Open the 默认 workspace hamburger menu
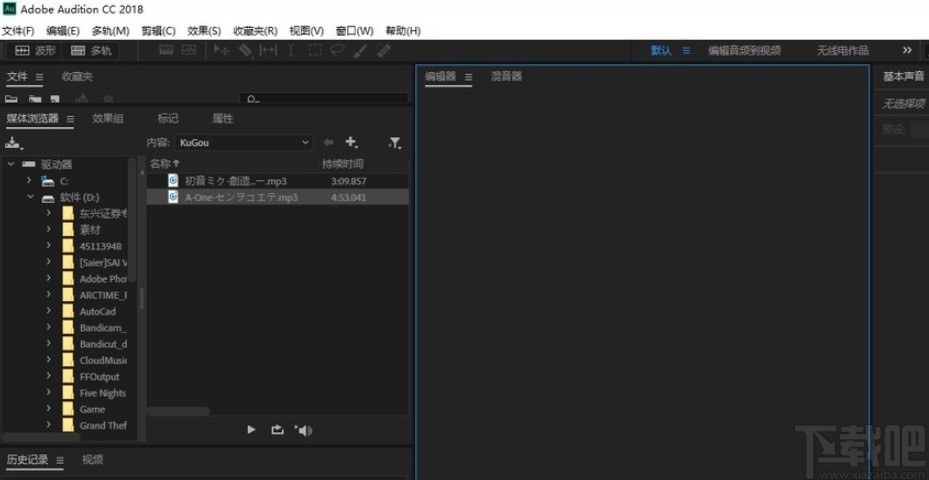This screenshot has width=929, height=480. pyautogui.click(x=686, y=51)
